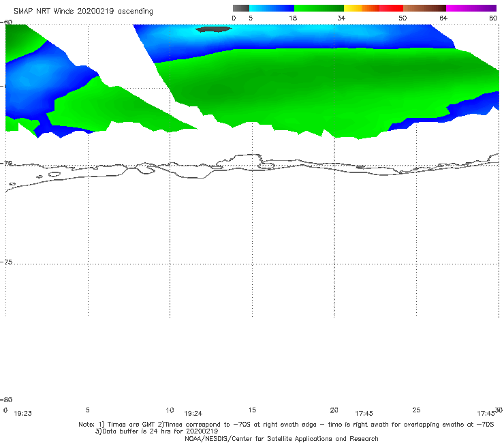Pick the magenta-purple segment of the color bar
This screenshot has width=504, height=443.
471,8
